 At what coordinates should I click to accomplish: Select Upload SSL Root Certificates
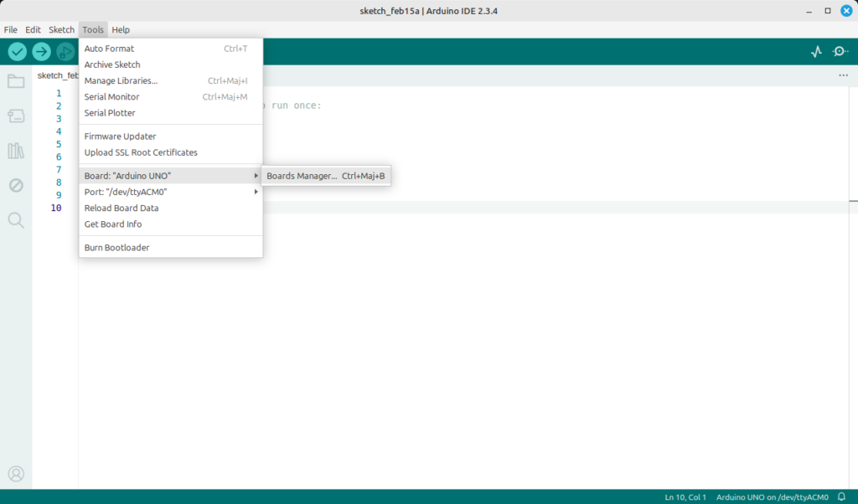click(171, 152)
